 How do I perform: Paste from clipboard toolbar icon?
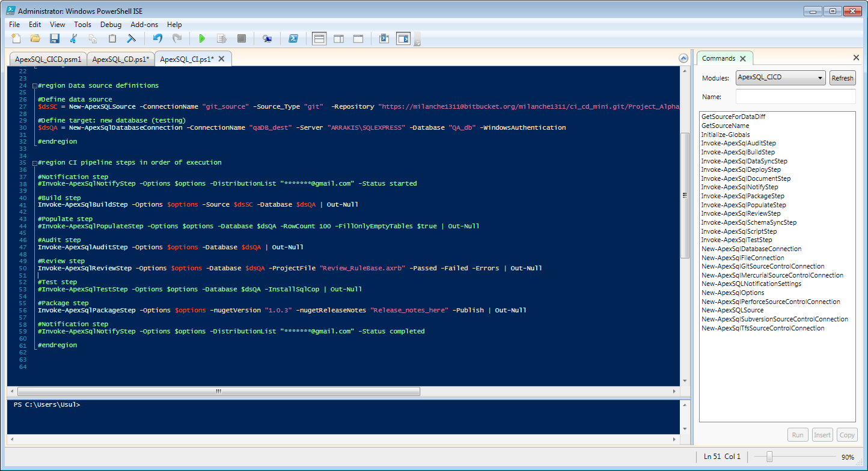112,38
